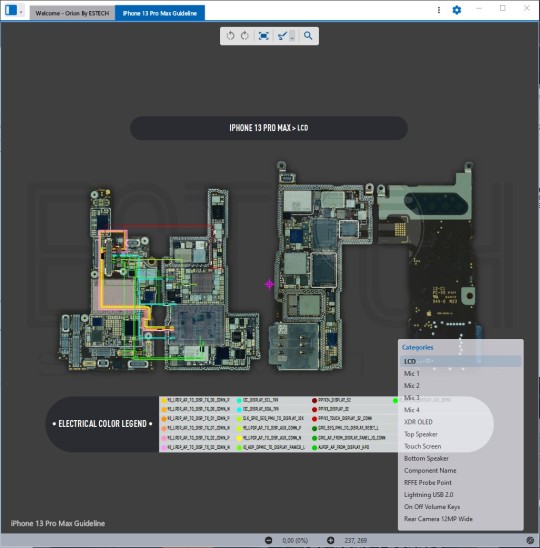The width and height of the screenshot is (540, 548).
Task: Click the fit-to-screen icon in toolbar
Action: click(x=264, y=36)
